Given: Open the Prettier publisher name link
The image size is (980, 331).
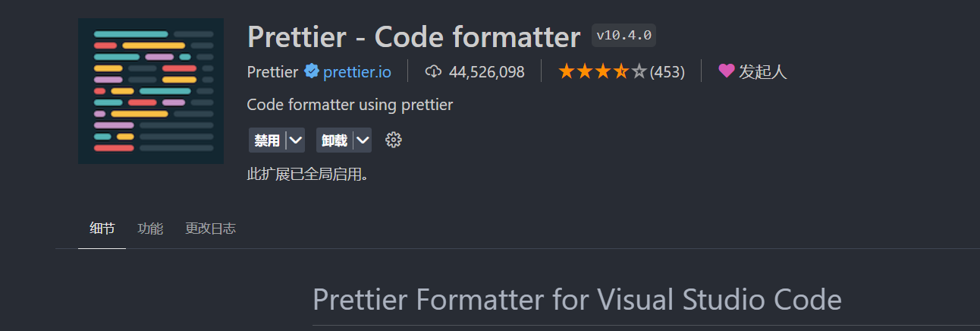Looking at the screenshot, I should point(272,72).
